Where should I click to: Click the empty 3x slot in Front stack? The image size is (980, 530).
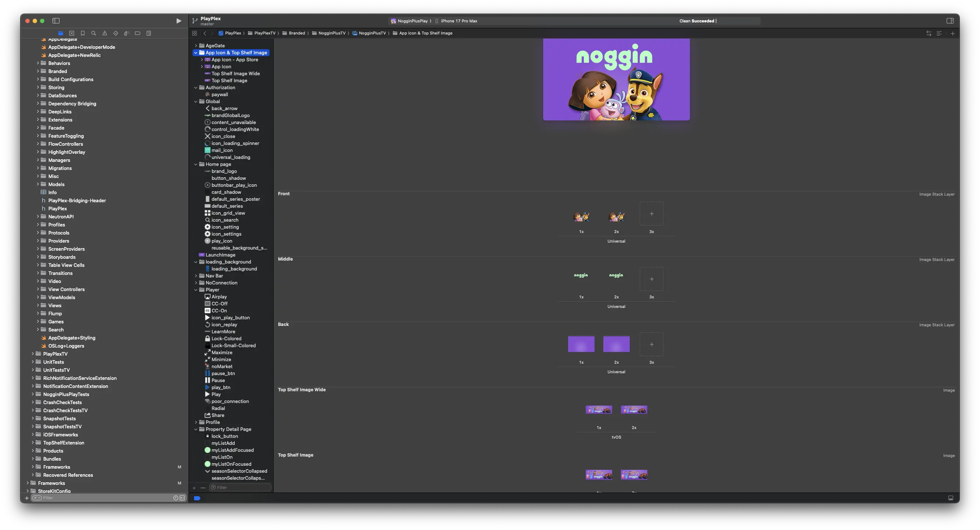click(651, 214)
